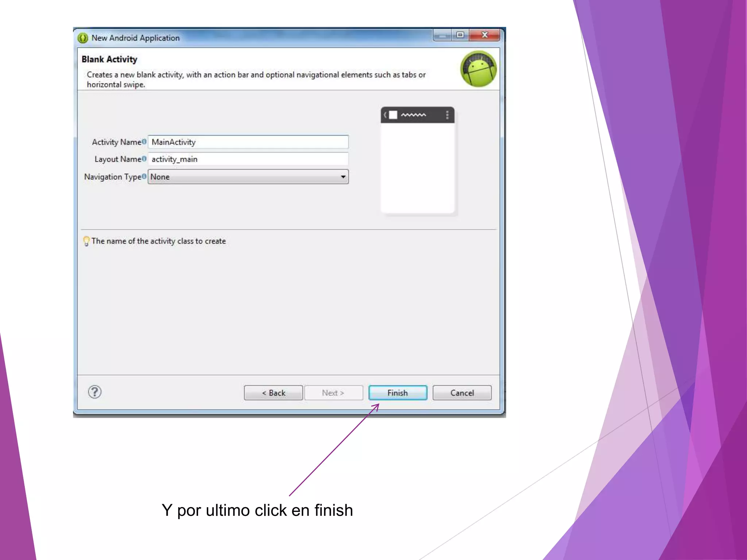Click the disabled Next button

pyautogui.click(x=333, y=393)
